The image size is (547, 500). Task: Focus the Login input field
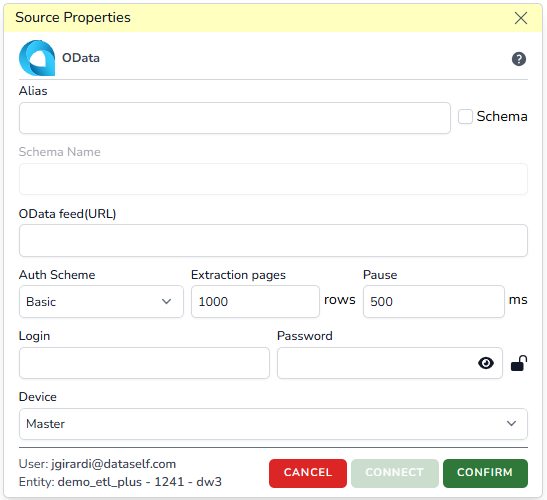(x=144, y=363)
